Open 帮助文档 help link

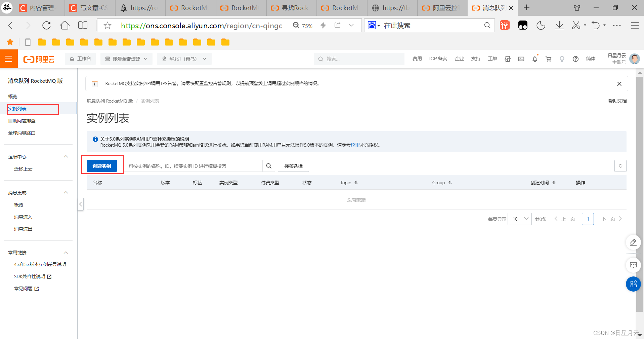[617, 101]
